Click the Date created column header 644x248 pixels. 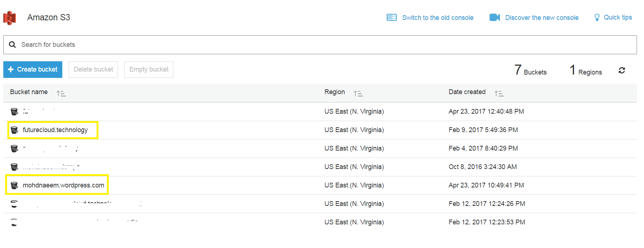point(467,92)
